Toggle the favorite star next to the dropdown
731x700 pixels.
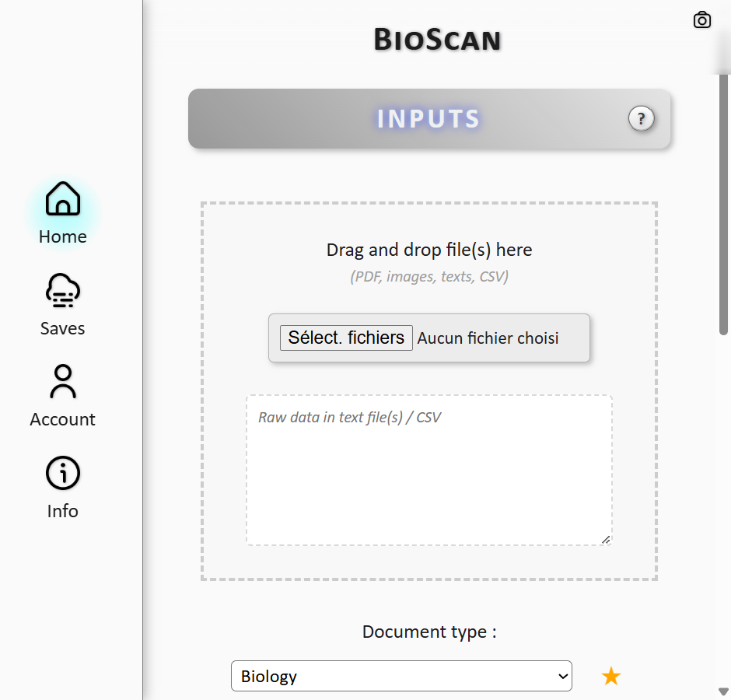coord(611,676)
